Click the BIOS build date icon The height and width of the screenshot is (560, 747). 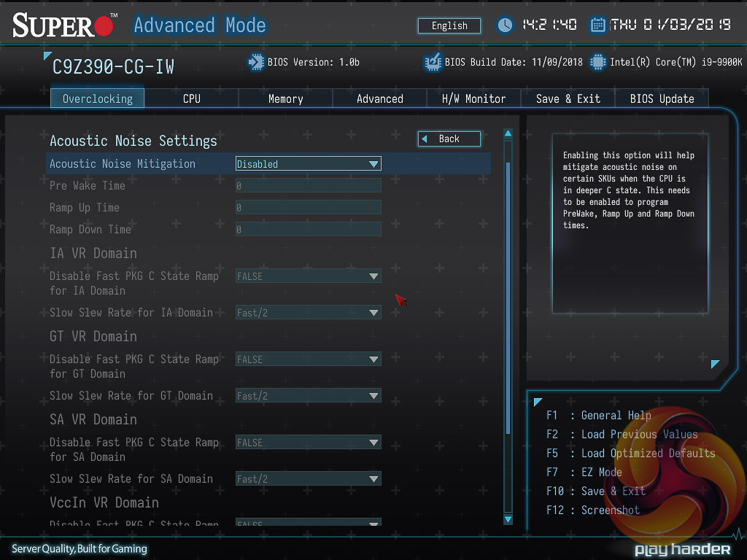click(x=433, y=62)
